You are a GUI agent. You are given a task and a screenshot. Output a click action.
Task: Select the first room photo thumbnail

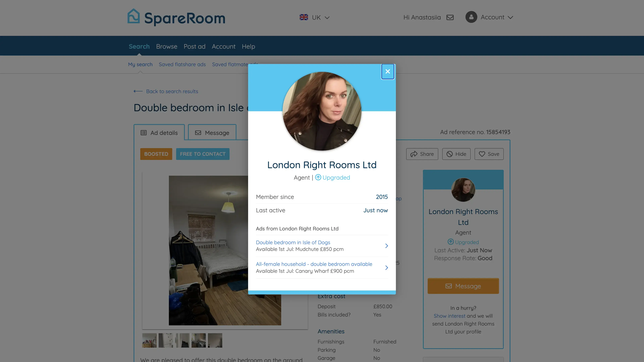[149, 340]
